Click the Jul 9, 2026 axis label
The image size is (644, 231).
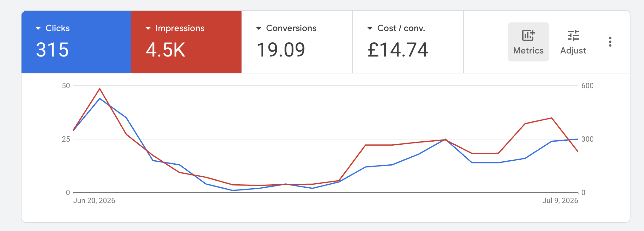pyautogui.click(x=560, y=201)
